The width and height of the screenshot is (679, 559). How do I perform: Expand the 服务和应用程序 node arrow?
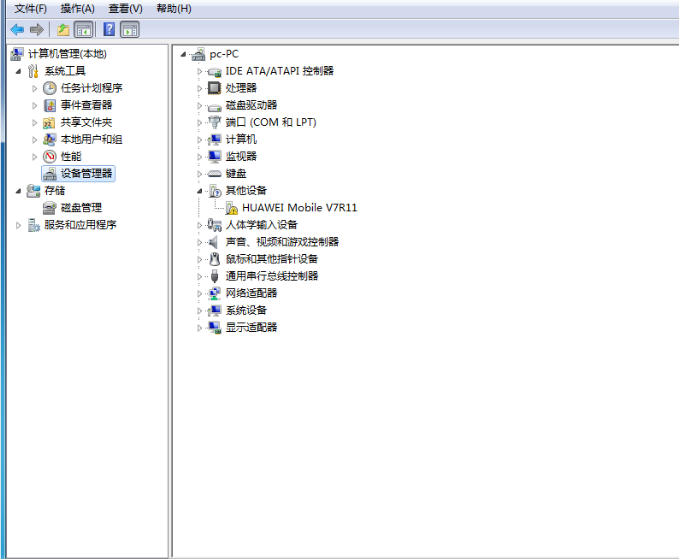click(18, 225)
